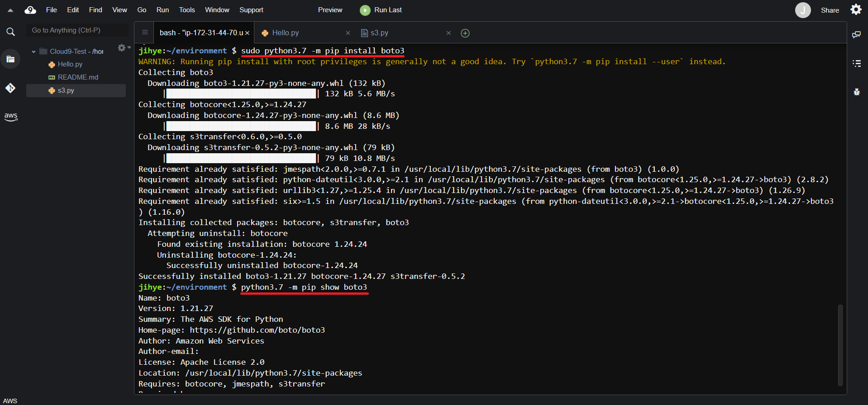Screen dimensions: 868x405
Task: Click text 'Version: 1.21.27'
Action: [x=176, y=308]
